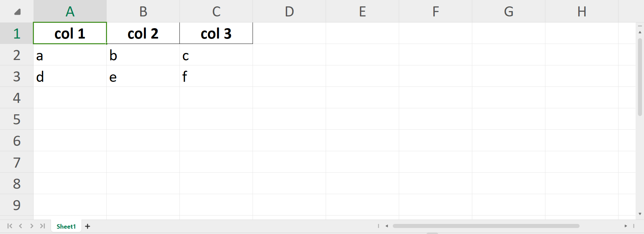Image resolution: width=644 pixels, height=234 pixels.
Task: Click the horizontal scroll right arrow
Action: coord(626,226)
